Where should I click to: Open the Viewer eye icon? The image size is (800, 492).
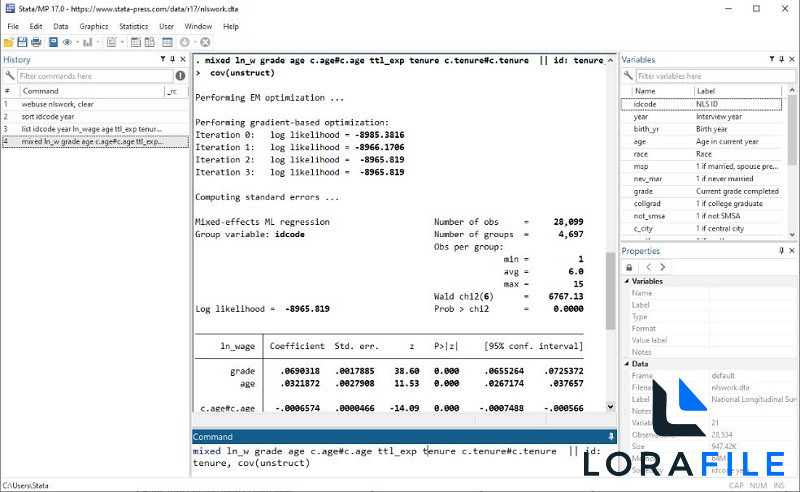pos(67,42)
